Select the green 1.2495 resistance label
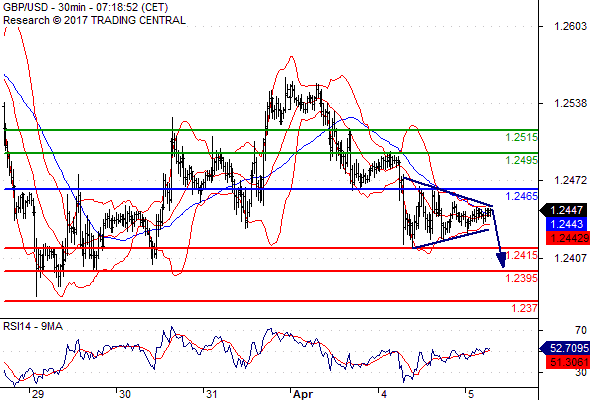Screen dimensions: 590x400 [x=522, y=160]
